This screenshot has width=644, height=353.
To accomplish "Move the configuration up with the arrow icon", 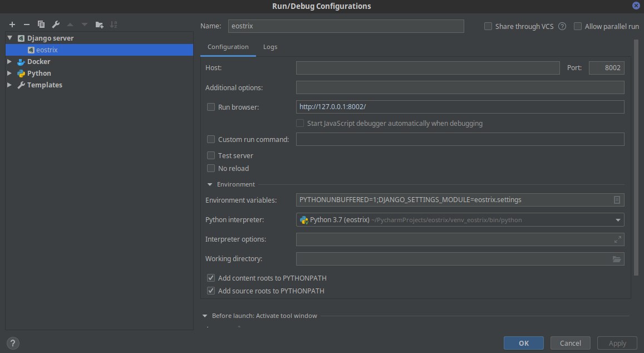I will click(x=70, y=24).
